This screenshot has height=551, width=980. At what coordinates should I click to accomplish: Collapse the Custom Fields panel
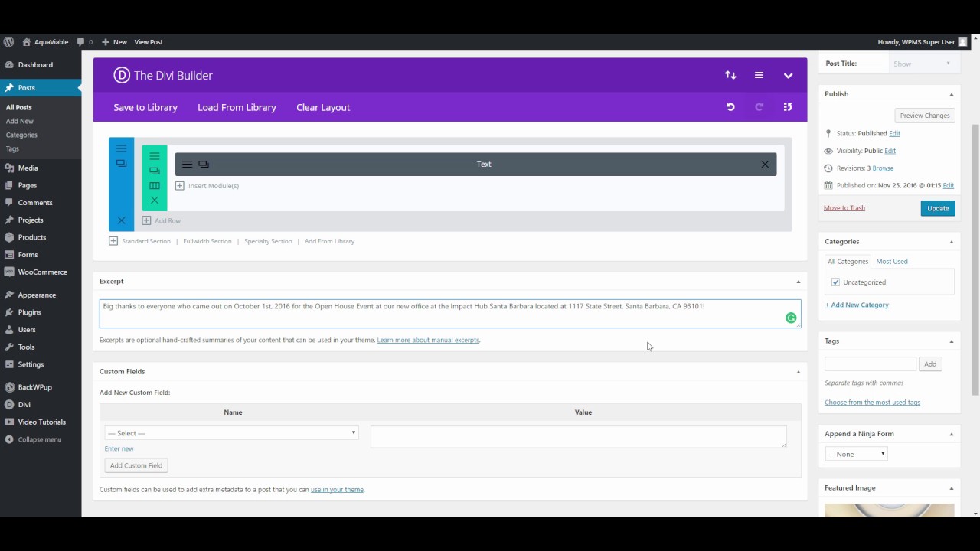click(798, 372)
